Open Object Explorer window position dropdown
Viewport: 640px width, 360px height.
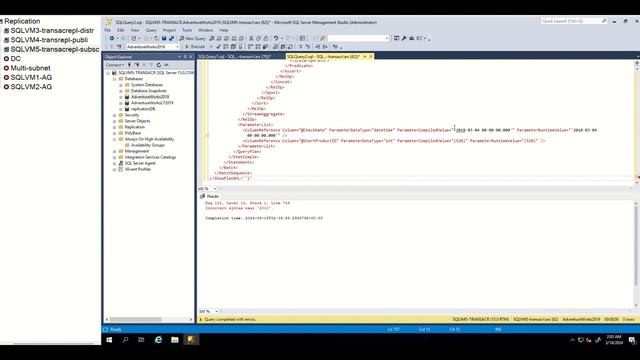(x=180, y=57)
